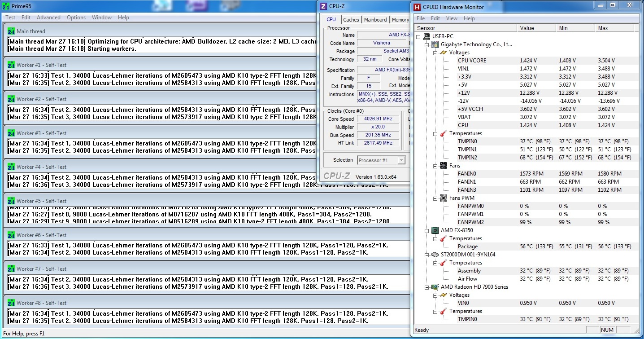This screenshot has width=644, height=339.
Task: Click the Worker #4 Self-Test window icon
Action: coord(11,167)
